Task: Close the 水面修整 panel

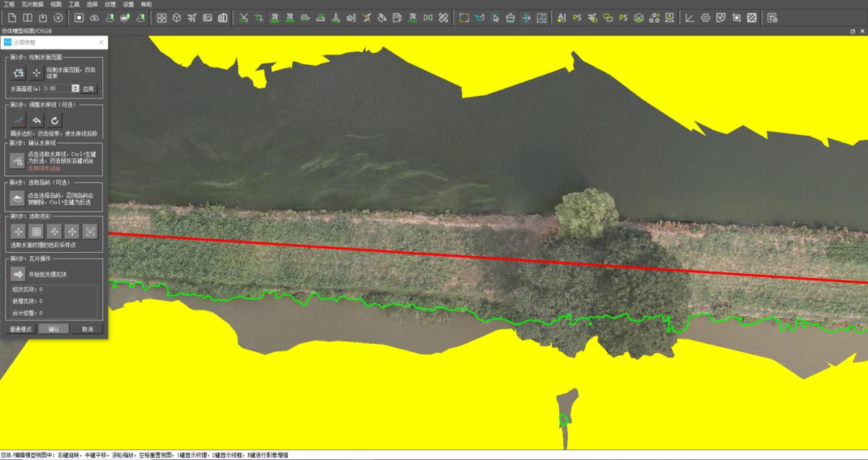Action: pyautogui.click(x=101, y=42)
